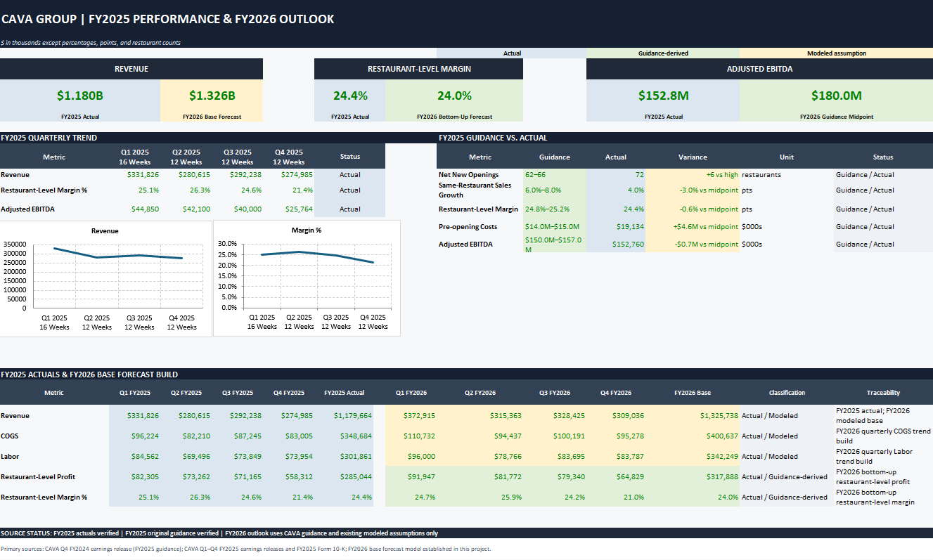Click the Q1 adjusted EBITDA cell $44,850
933x560 pixels.
point(135,209)
